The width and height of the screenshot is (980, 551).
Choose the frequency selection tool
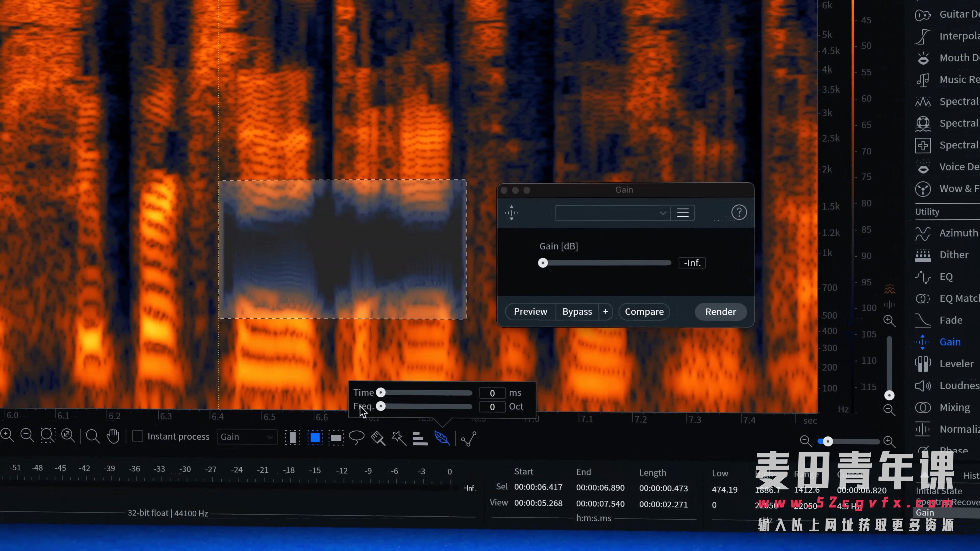336,438
